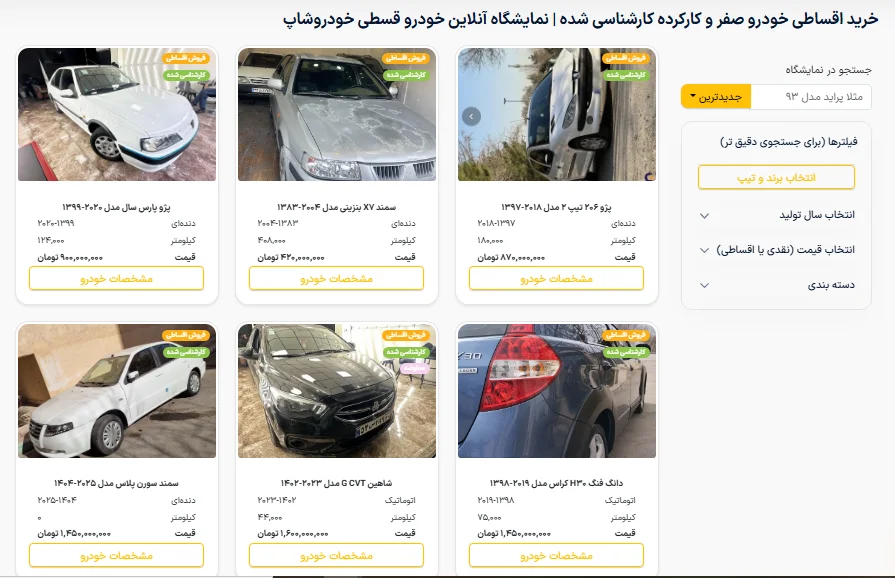Open مشخصات خودرو for Peugeot Pars 2020
The width and height of the screenshot is (895, 578).
click(x=116, y=278)
